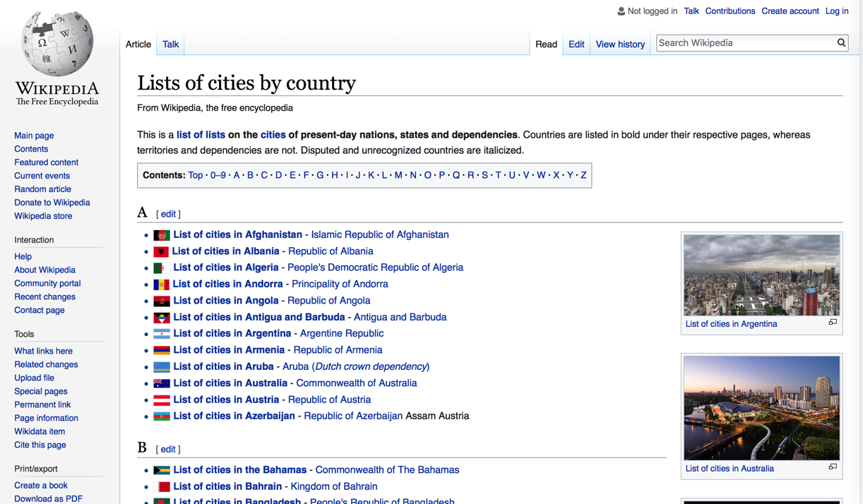This screenshot has width=863, height=504.
Task: Click the Afghanistan flag icon
Action: click(x=162, y=235)
